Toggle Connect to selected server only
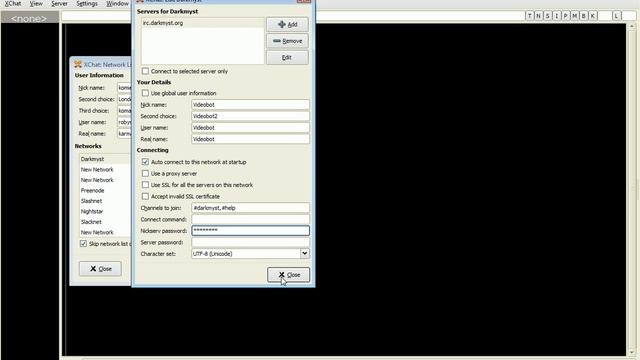 pyautogui.click(x=145, y=71)
